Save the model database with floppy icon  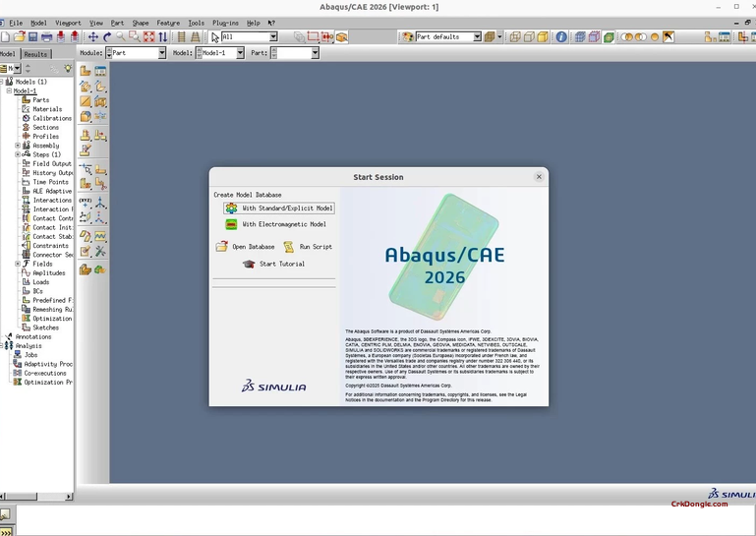click(32, 36)
